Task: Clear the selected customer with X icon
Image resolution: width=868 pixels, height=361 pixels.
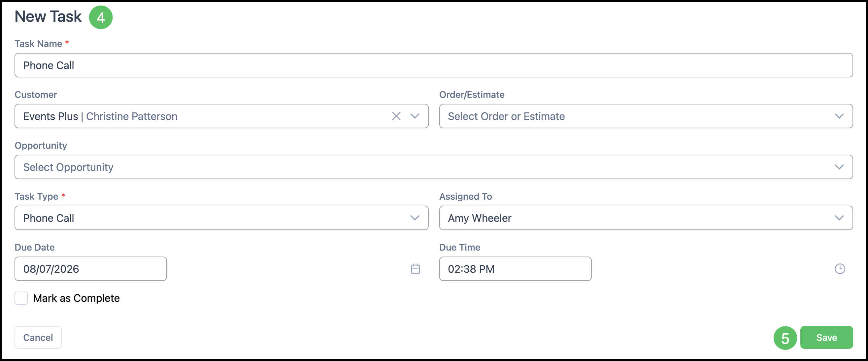Action: click(396, 116)
